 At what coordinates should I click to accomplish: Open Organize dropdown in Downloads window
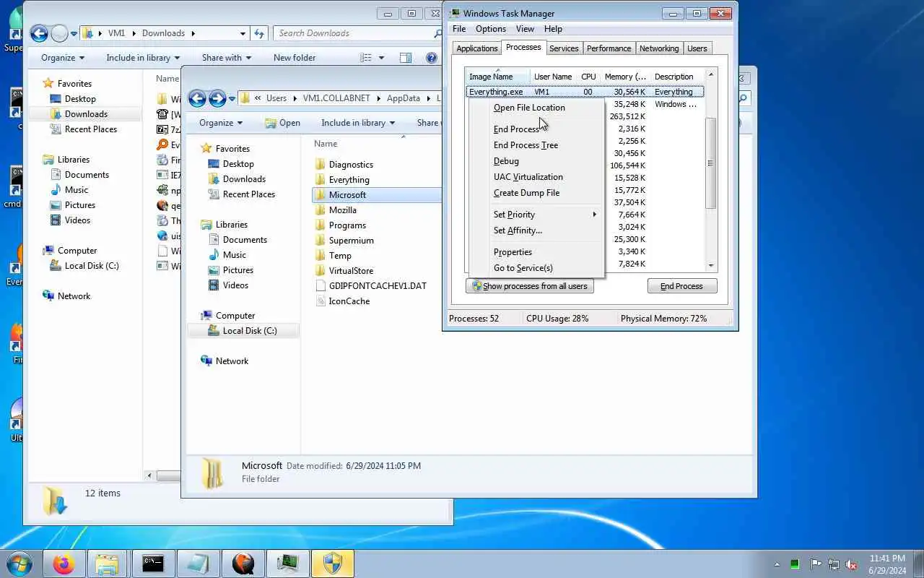click(x=63, y=58)
